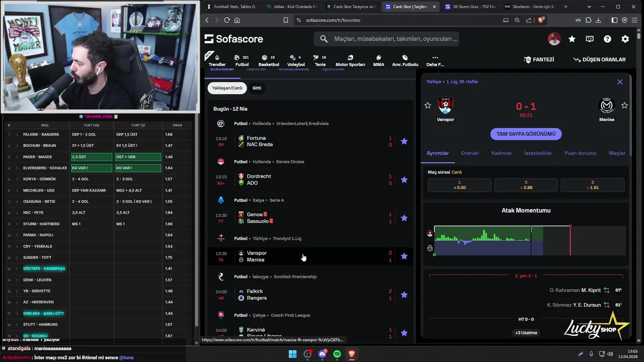644x362 pixels.
Task: Reload the browser page
Action: (x=227, y=20)
